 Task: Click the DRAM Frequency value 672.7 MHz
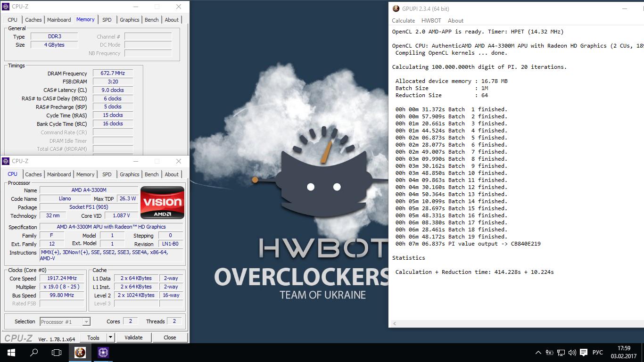pos(113,74)
